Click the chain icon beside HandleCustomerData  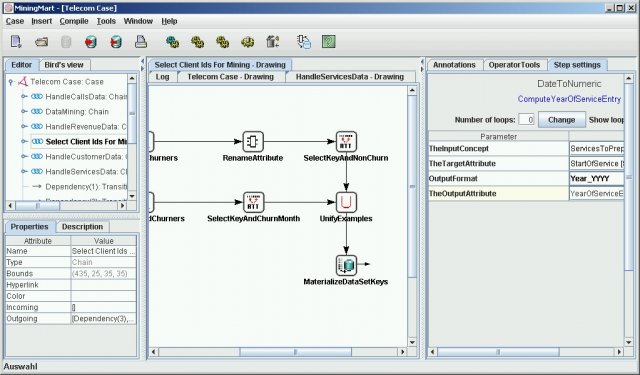(x=37, y=156)
